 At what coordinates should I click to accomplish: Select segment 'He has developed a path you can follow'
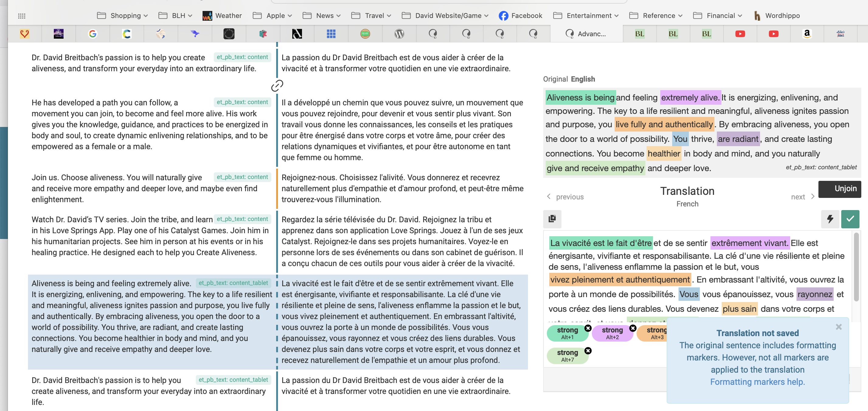[150, 125]
